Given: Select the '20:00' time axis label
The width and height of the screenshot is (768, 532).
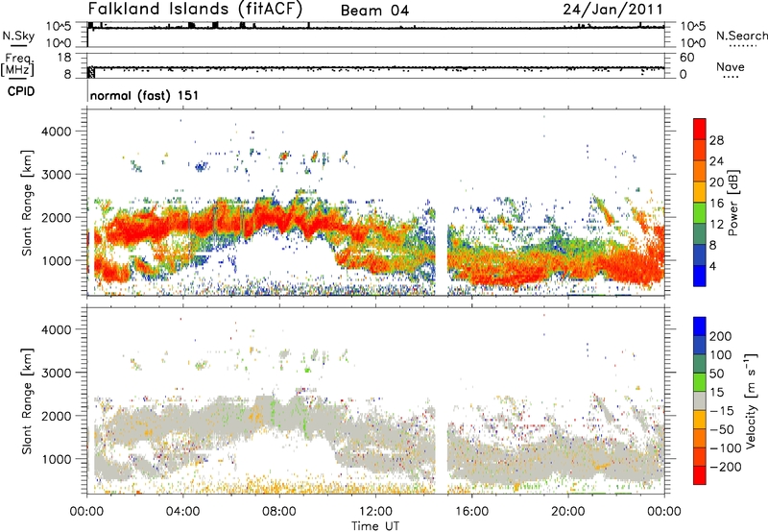Looking at the screenshot, I should click(568, 512).
